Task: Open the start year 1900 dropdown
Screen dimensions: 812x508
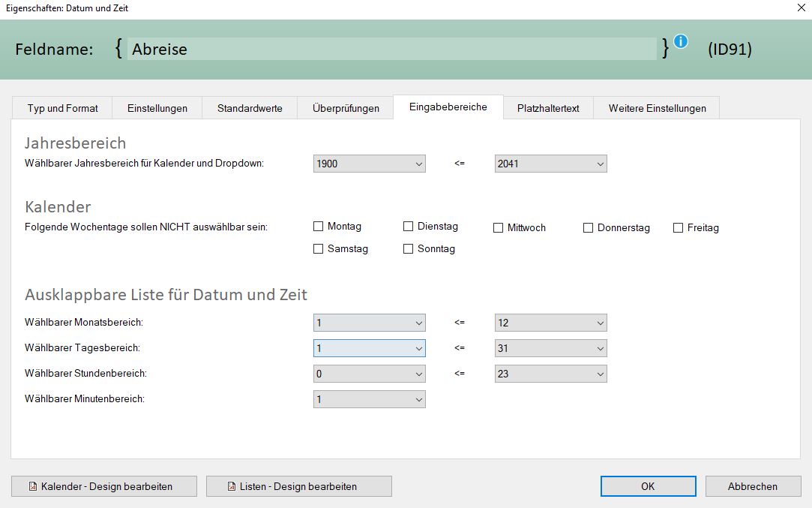Action: click(369, 164)
